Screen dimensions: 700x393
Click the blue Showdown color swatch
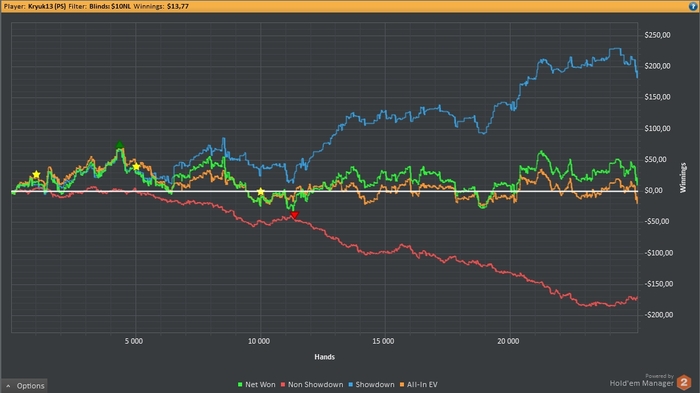(x=351, y=385)
